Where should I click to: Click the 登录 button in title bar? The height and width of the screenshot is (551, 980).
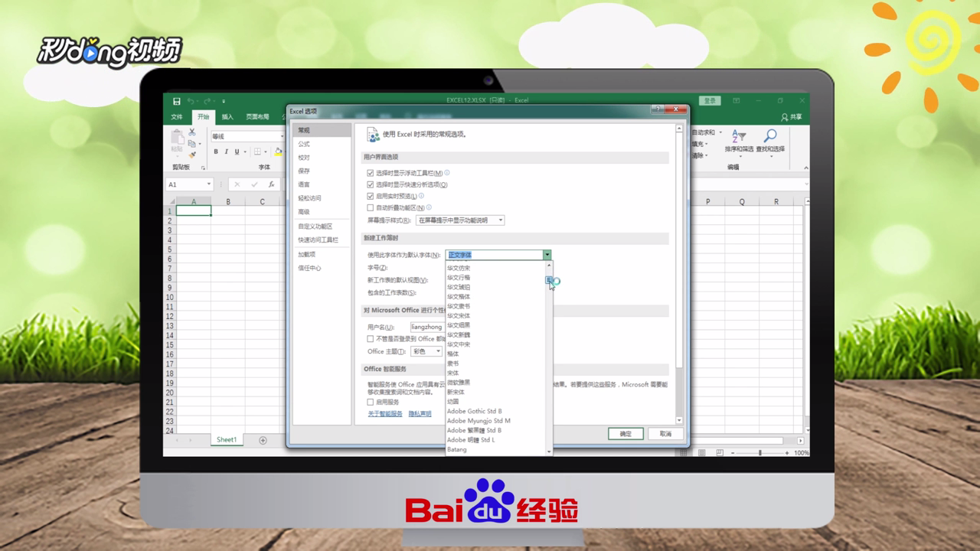[710, 101]
